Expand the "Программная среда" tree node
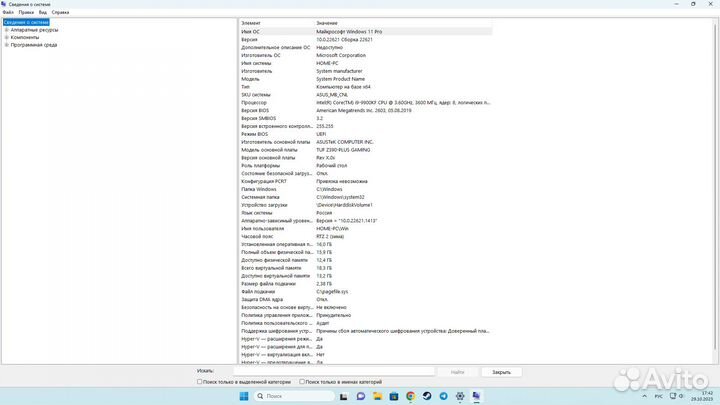The image size is (720, 405). [x=6, y=45]
